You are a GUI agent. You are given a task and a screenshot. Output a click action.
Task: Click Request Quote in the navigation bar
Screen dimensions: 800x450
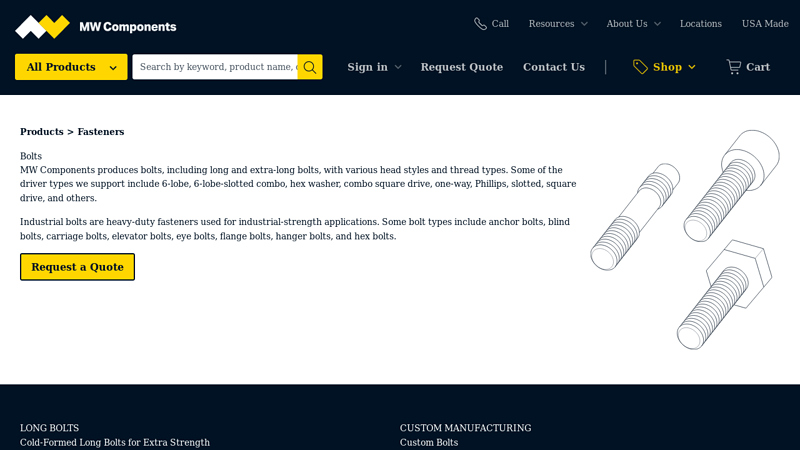(461, 67)
